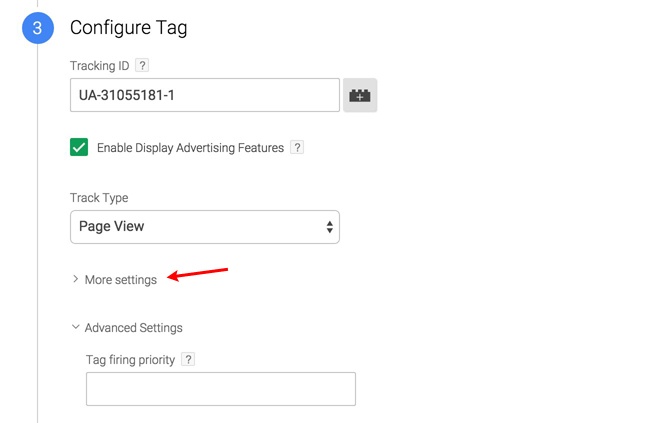Open variable picker beside Tracking ID
650x423 pixels.
[360, 95]
